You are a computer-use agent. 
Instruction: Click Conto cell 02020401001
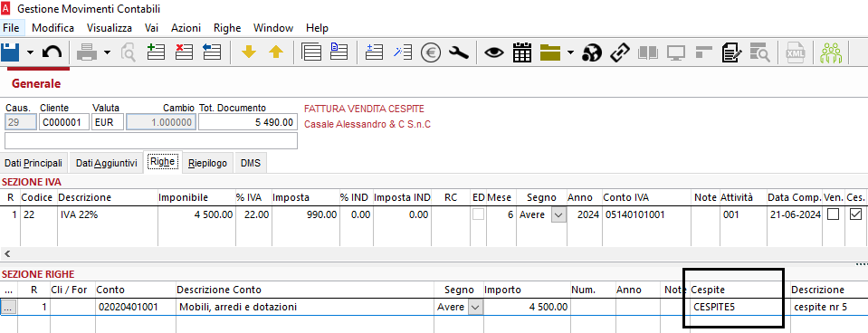click(135, 307)
